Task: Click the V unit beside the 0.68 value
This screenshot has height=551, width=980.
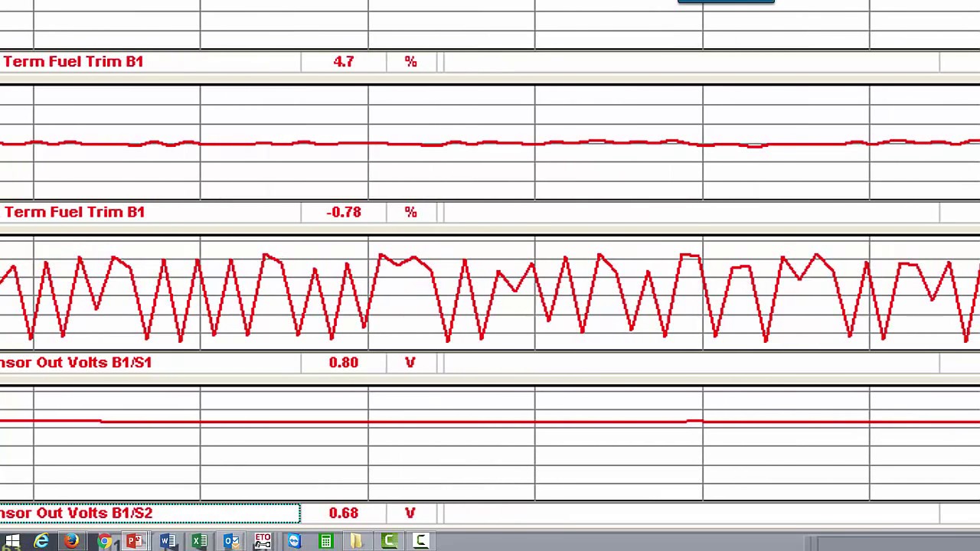Action: [410, 513]
